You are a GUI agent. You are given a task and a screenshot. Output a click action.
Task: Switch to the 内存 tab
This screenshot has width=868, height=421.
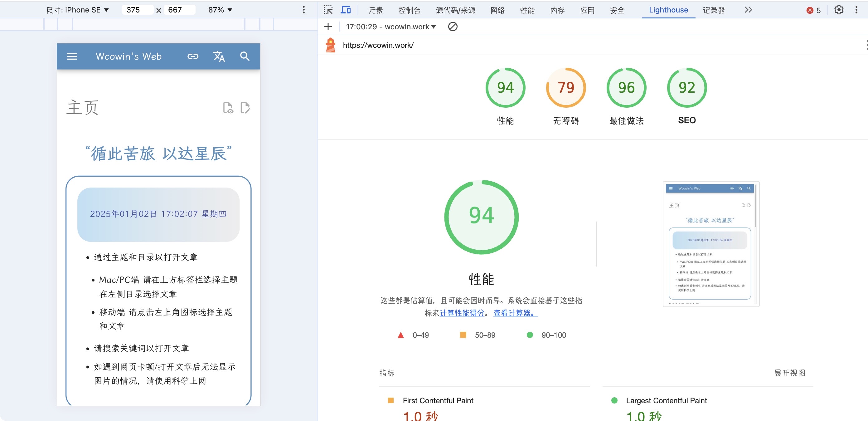pyautogui.click(x=557, y=10)
